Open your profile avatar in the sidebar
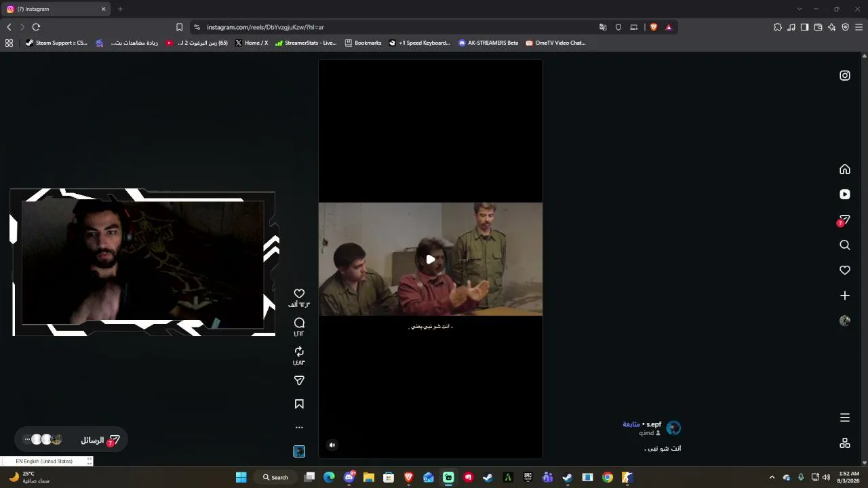This screenshot has width=868, height=488. [x=845, y=321]
